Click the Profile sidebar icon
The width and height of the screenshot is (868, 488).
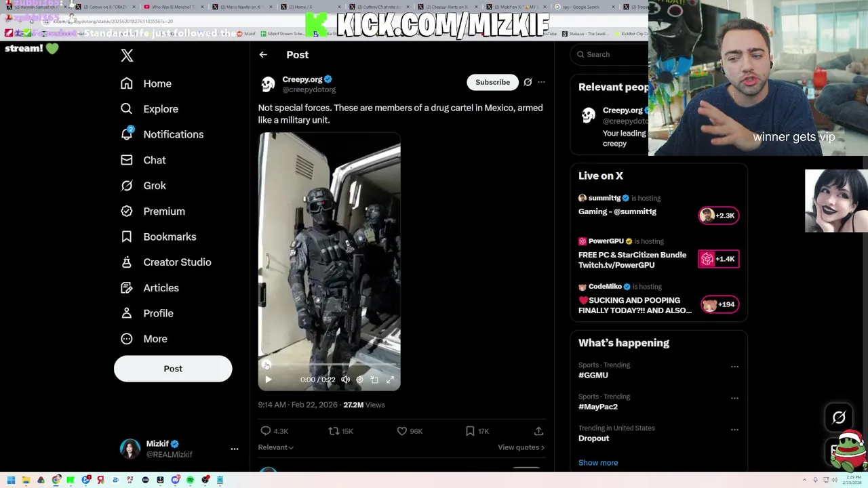pos(127,313)
